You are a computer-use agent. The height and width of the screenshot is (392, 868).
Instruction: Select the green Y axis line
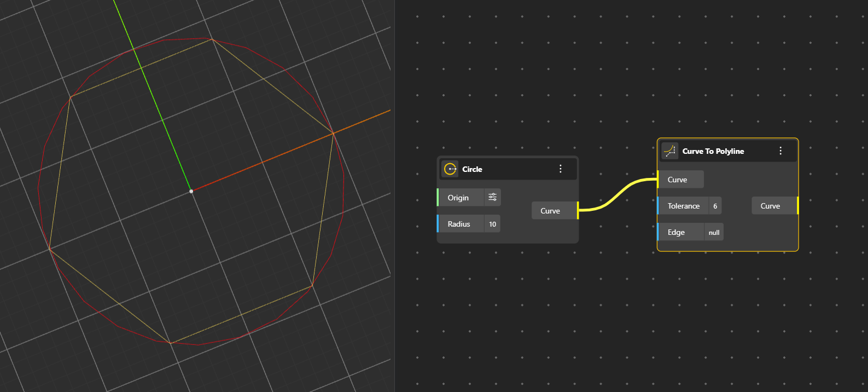(x=152, y=95)
